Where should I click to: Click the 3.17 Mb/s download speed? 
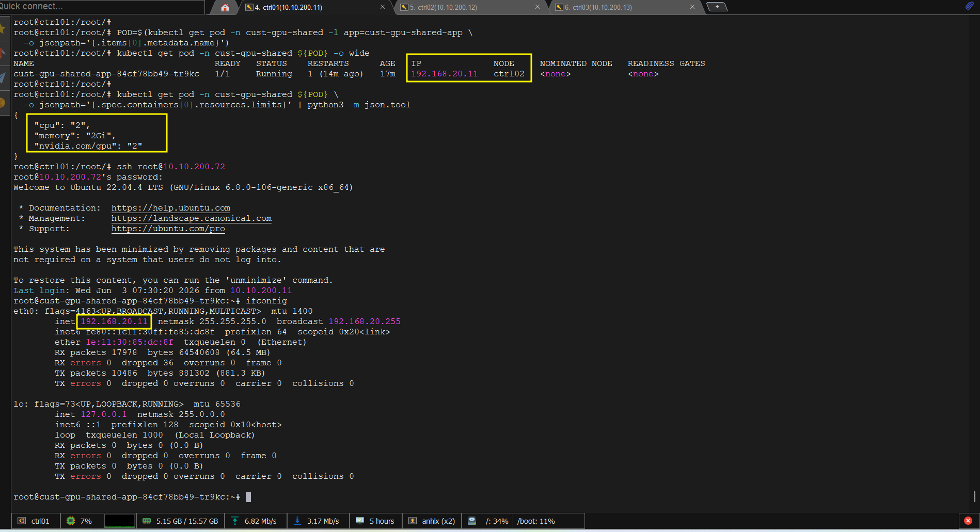(x=323, y=521)
